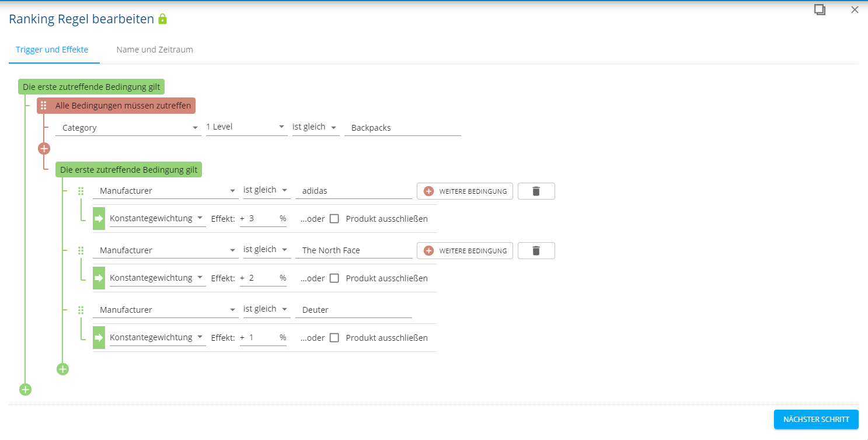Open Manufacturer dropdown in Deuter row
This screenshot has width=868, height=440.
166,310
